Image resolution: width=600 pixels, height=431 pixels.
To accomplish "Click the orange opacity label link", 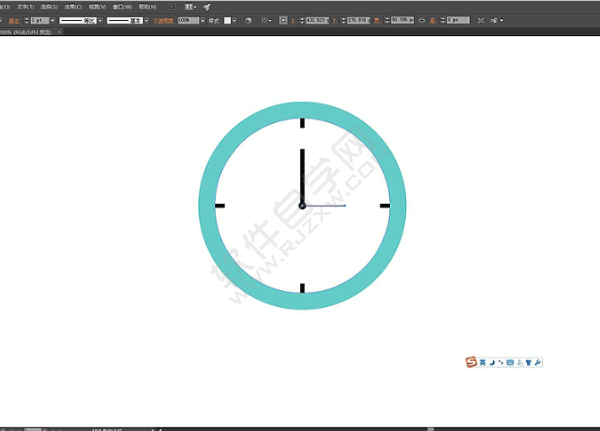I will (163, 21).
